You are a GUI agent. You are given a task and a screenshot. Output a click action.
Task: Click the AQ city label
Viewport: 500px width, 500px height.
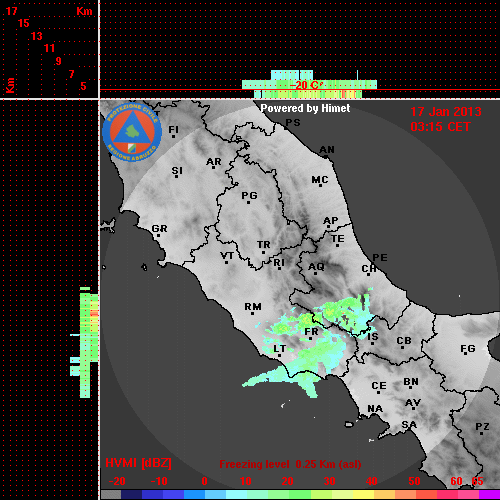[316, 267]
